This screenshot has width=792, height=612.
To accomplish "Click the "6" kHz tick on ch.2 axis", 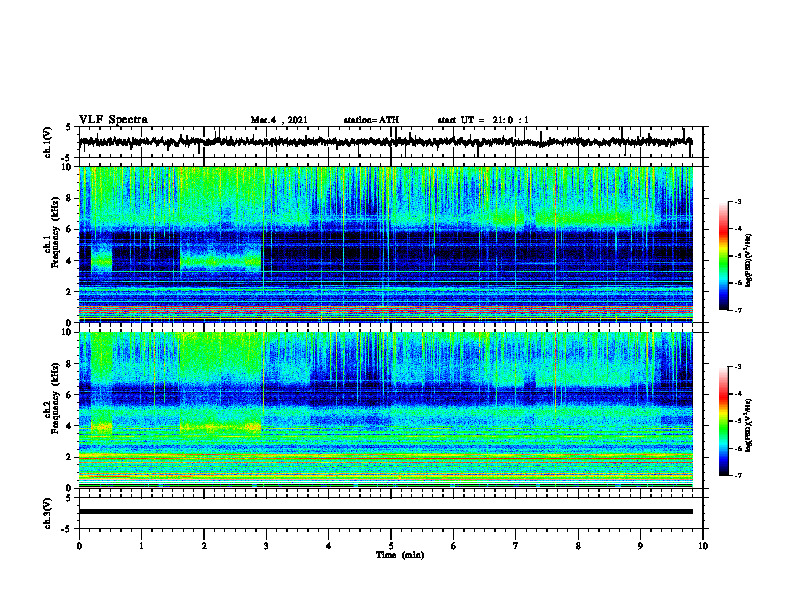I will (x=69, y=395).
